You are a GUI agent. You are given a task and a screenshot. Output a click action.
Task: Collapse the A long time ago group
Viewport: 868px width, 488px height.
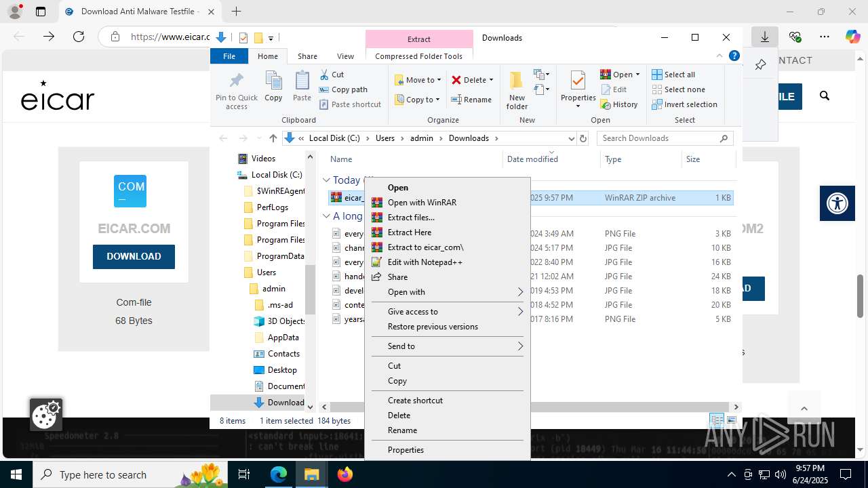point(326,216)
